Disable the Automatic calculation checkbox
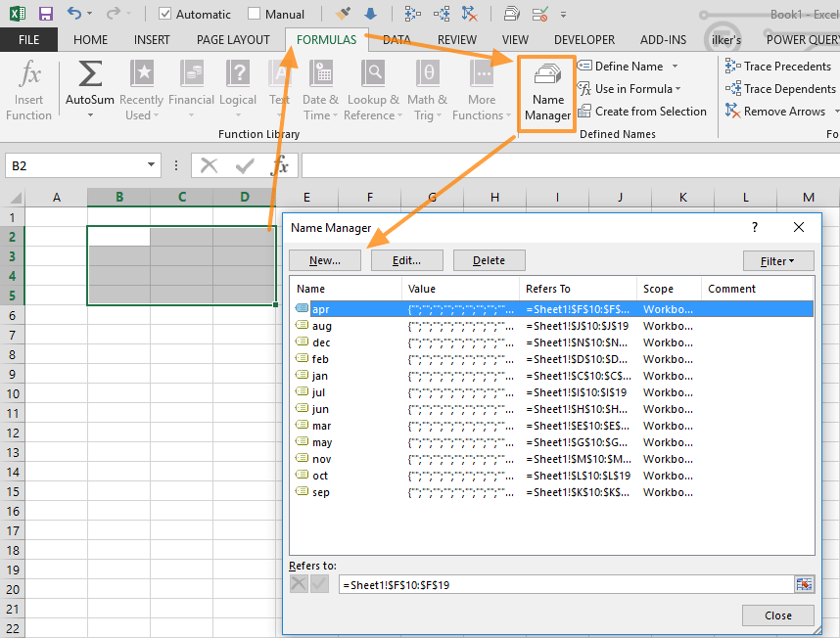Image resolution: width=840 pixels, height=638 pixels. click(x=164, y=14)
